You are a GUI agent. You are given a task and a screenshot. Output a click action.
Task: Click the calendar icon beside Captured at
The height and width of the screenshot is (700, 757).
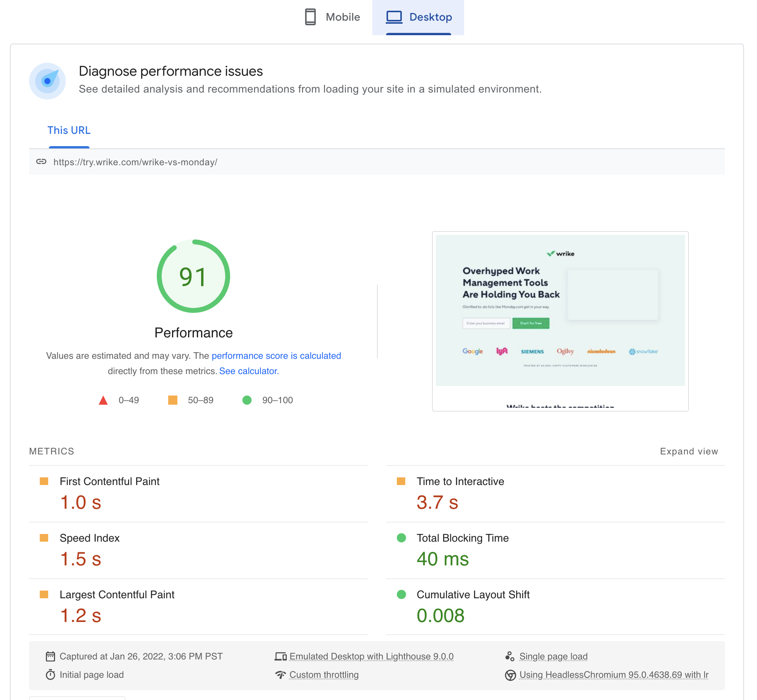click(x=50, y=656)
